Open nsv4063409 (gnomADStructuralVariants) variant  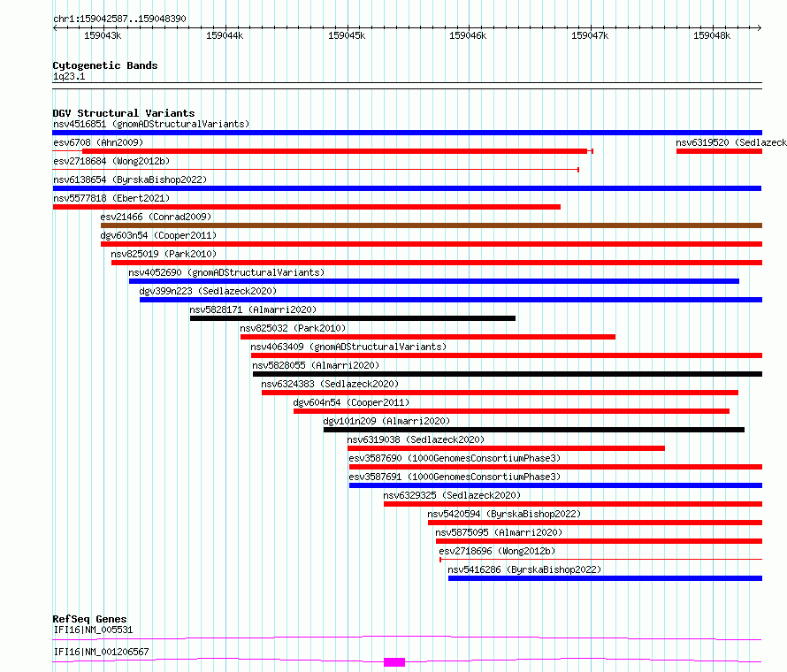tap(348, 347)
